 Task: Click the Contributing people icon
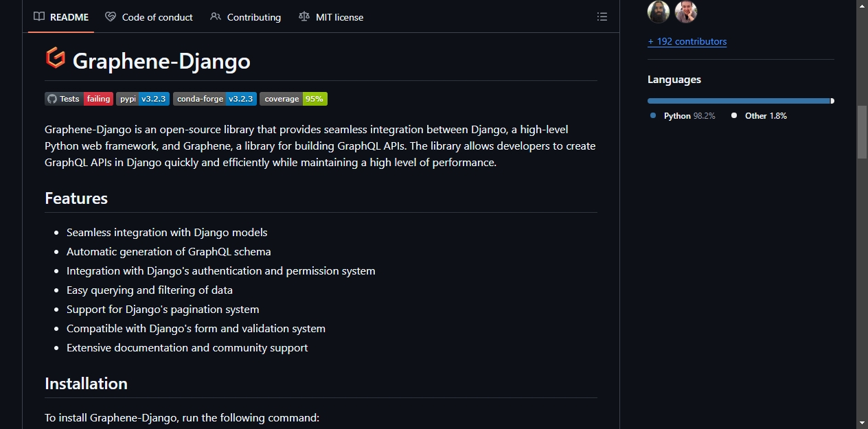pyautogui.click(x=216, y=17)
